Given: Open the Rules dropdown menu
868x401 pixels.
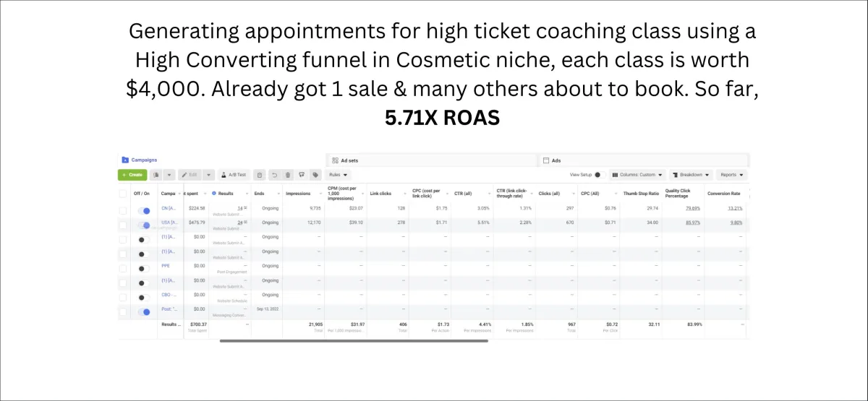Looking at the screenshot, I should 338,175.
